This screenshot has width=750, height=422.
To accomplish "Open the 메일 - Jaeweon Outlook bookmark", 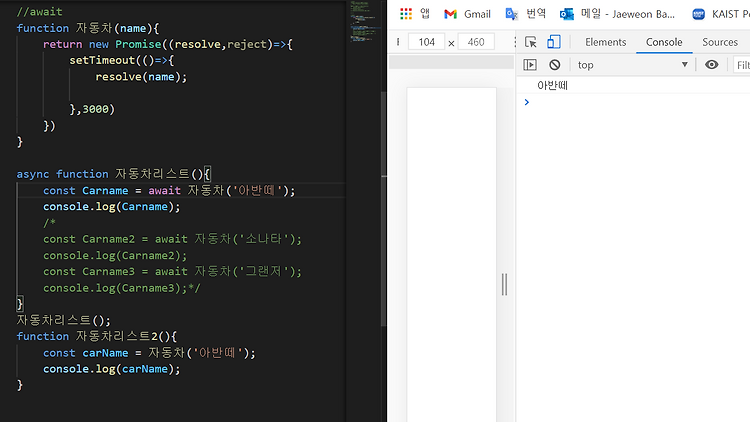I will point(618,14).
